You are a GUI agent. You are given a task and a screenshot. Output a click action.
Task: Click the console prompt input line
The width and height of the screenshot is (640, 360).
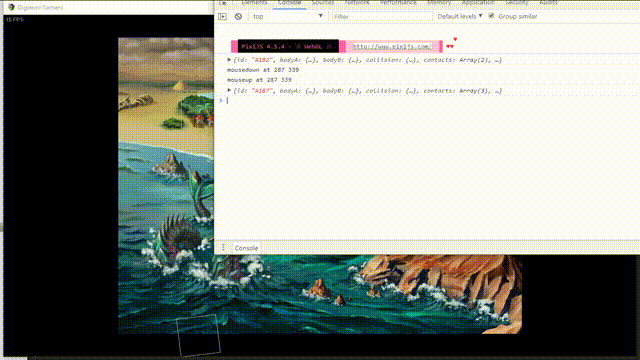429,100
